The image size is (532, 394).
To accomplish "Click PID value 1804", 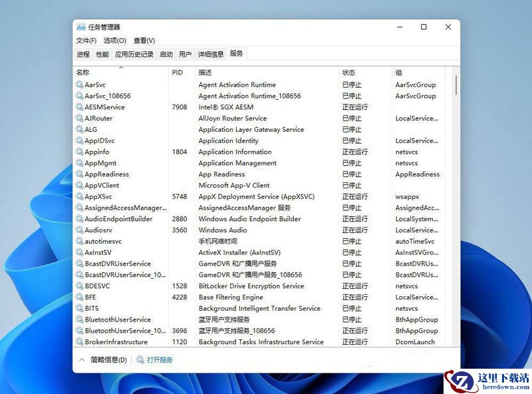I will 180,152.
